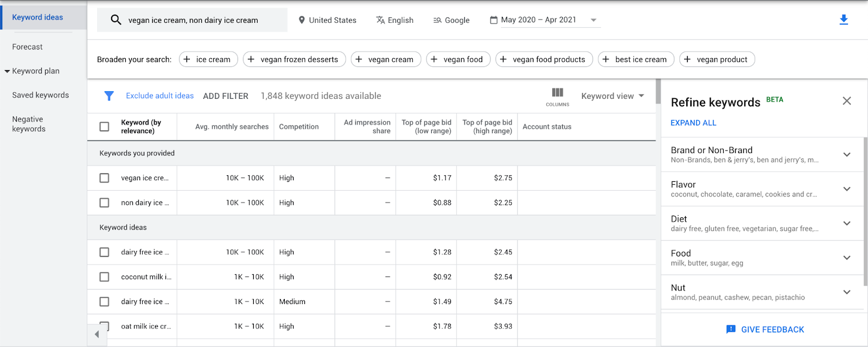Viewport: 868px width, 347px height.
Task: Check the 'dairy free ice' row with Medium competition
Action: (x=104, y=301)
